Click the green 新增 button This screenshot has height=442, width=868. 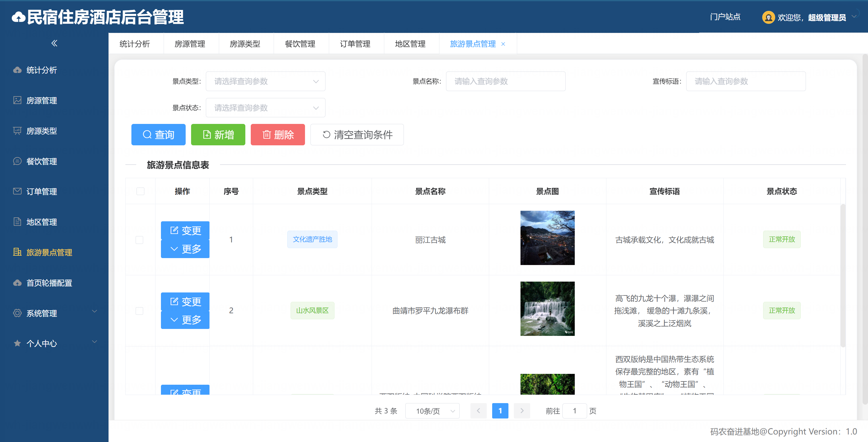click(218, 134)
